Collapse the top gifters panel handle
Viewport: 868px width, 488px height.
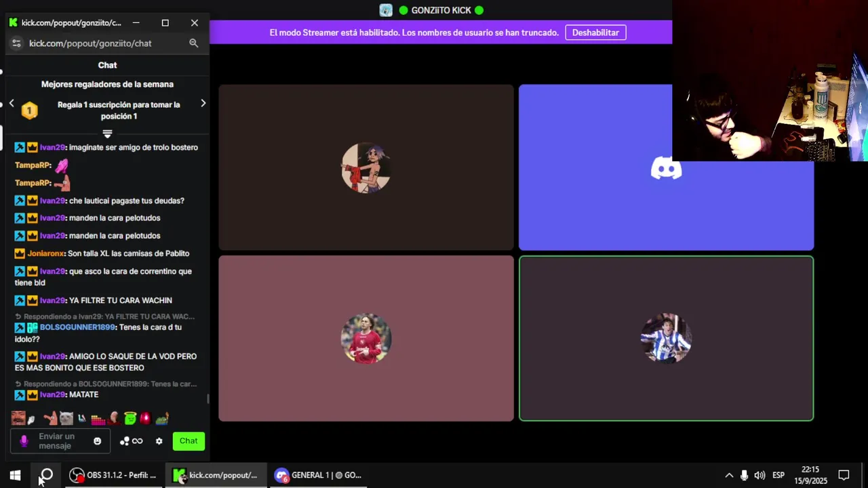[107, 134]
